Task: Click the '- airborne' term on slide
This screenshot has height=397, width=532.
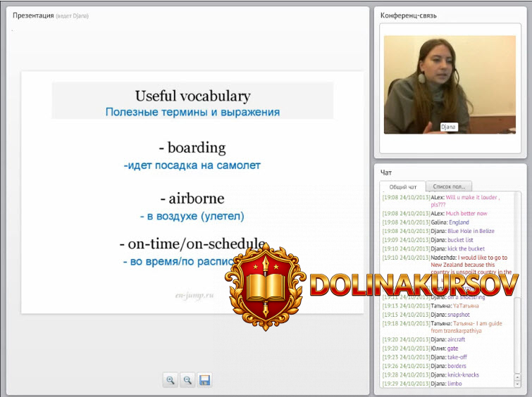Action: [x=192, y=199]
